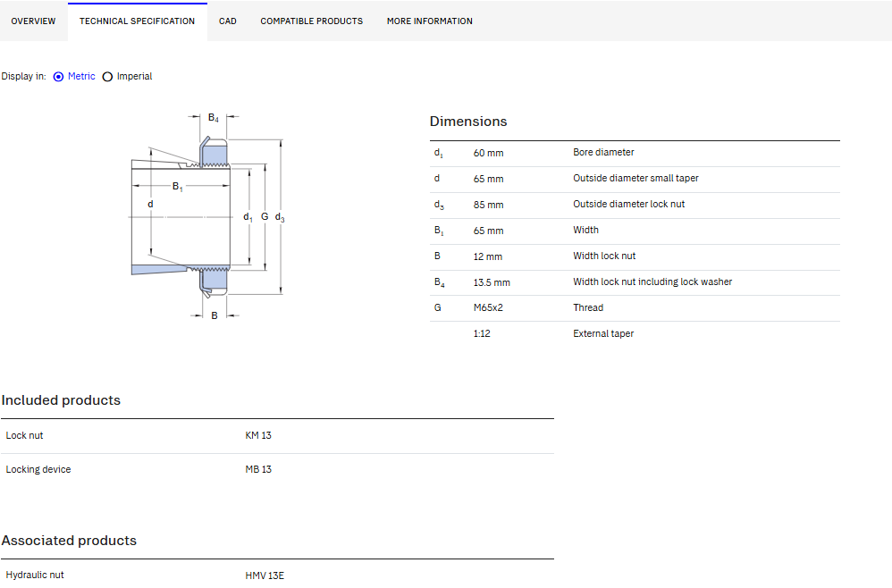
Task: Click the 'Lock nut' row label
Action: coord(24,435)
